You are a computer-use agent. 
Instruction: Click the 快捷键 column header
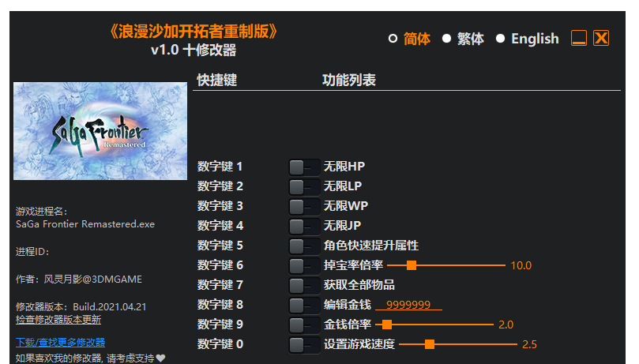[216, 81]
